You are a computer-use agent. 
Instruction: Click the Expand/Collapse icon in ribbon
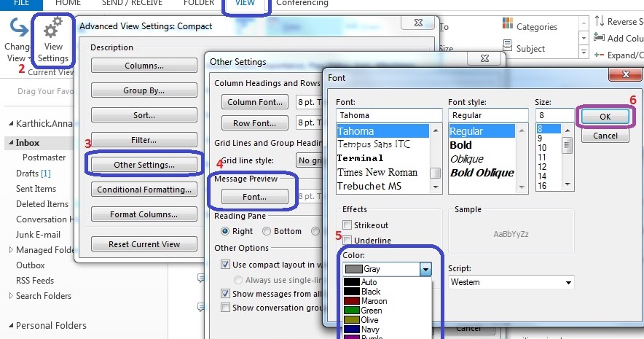point(600,55)
